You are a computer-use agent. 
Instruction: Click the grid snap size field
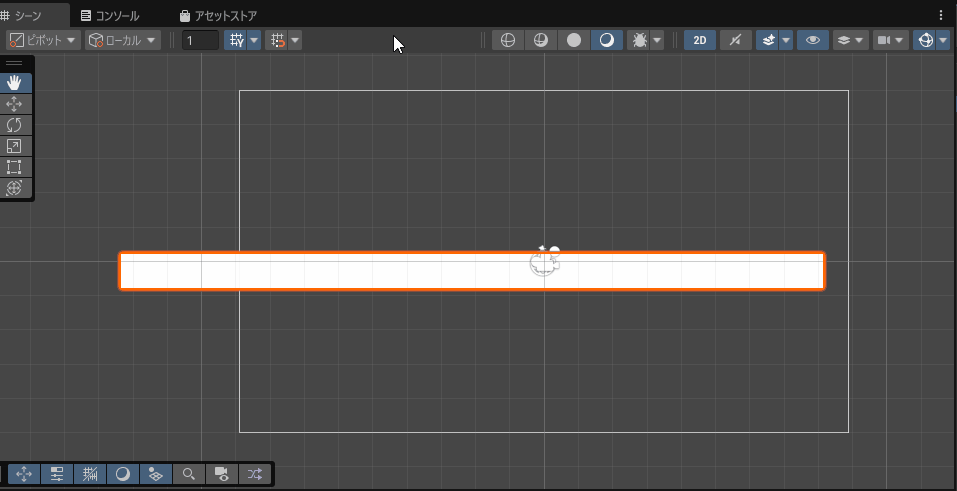[201, 40]
